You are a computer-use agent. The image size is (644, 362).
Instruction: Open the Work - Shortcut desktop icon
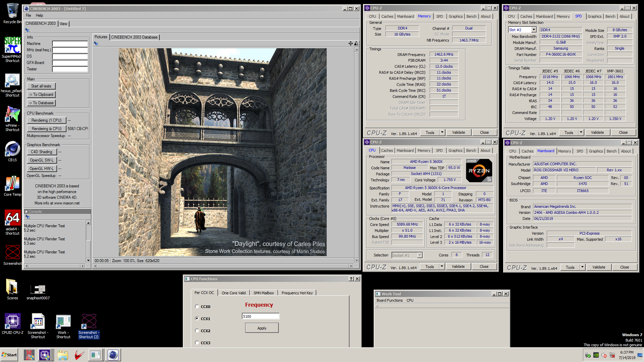pyautogui.click(x=63, y=326)
